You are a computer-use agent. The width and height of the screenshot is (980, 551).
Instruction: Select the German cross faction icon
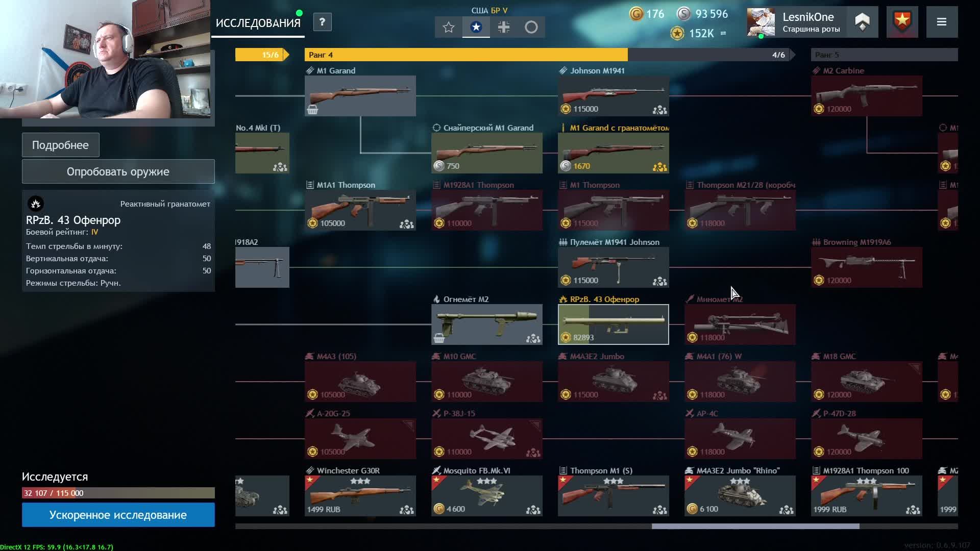504,27
